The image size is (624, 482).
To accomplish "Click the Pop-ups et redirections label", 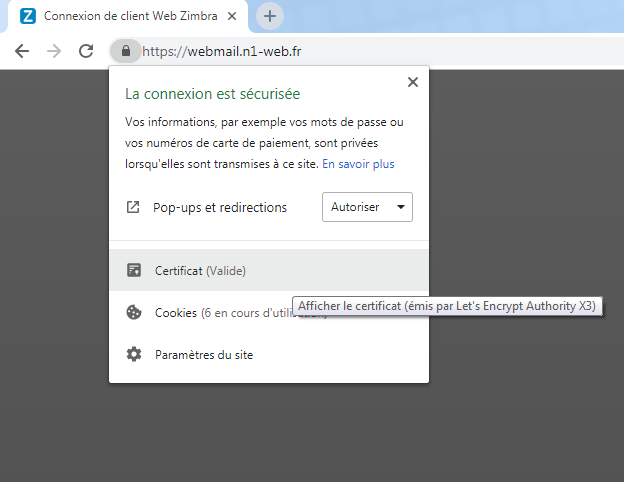I will (x=219, y=208).
